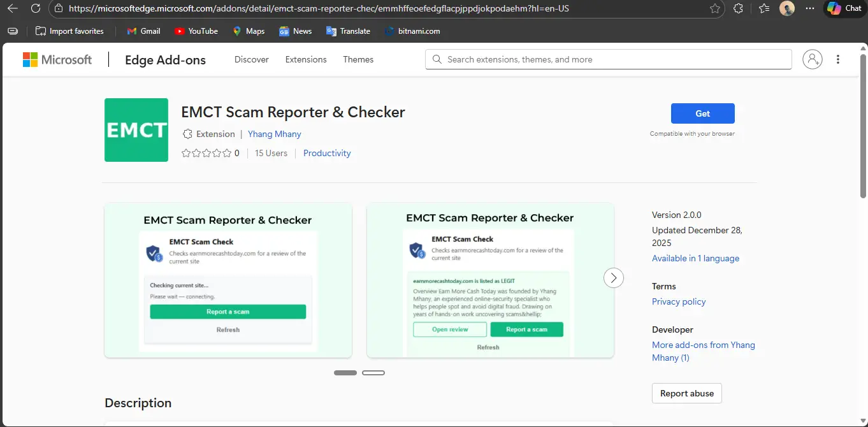Click the browser refresh icon
Screen dimensions: 868x427
pos(36,8)
